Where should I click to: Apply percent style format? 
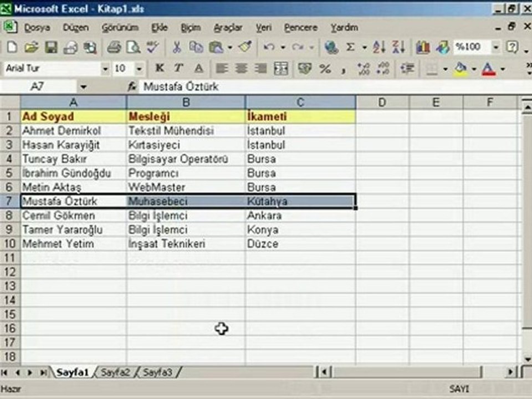click(x=325, y=69)
